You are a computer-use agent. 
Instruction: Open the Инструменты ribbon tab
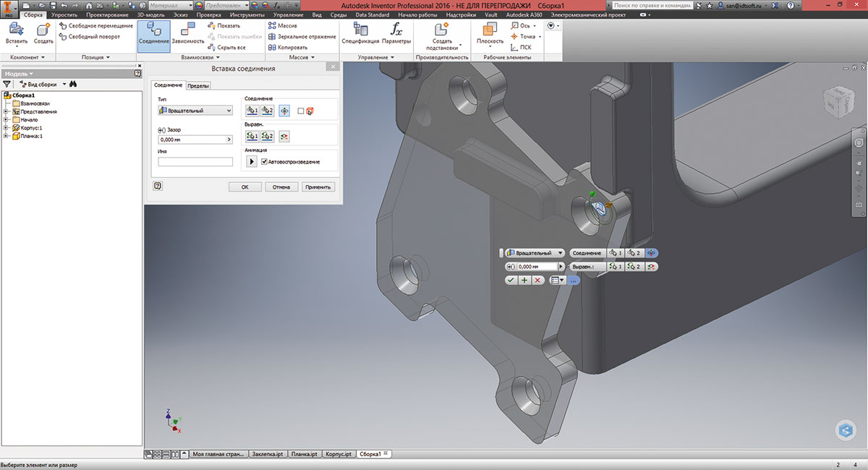pos(247,14)
